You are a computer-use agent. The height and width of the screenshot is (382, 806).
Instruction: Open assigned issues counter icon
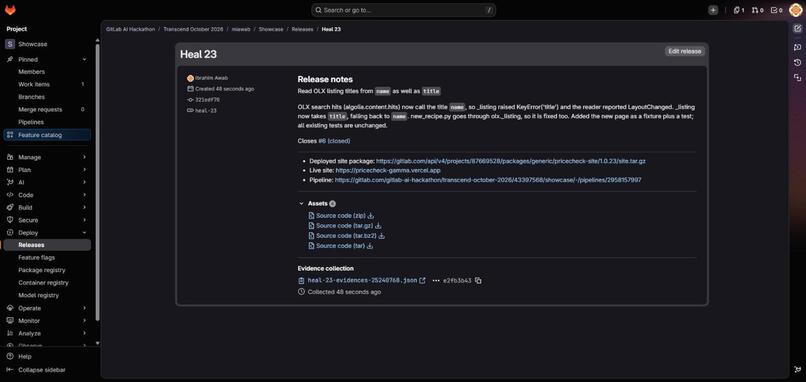[x=739, y=10]
